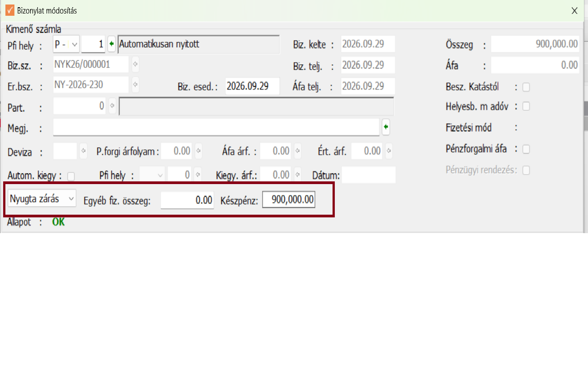The height and width of the screenshot is (383, 588).
Task: Enable the Besz. Katástól checkbox
Action: tap(526, 87)
